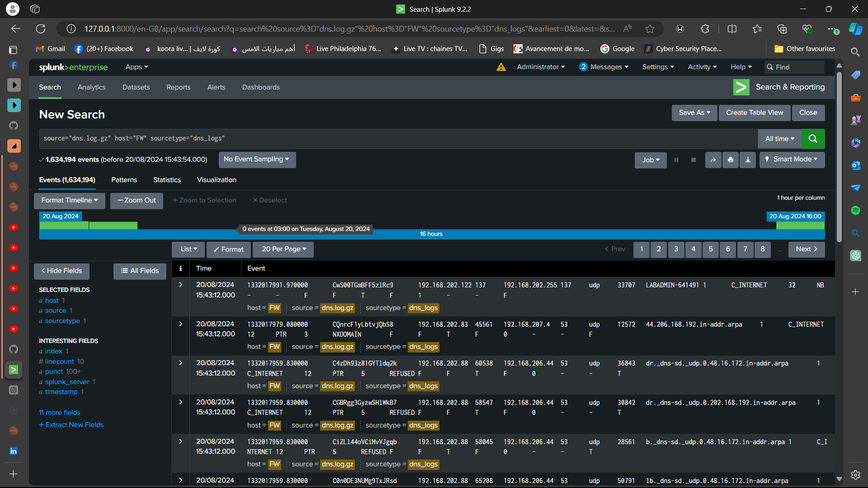This screenshot has height=488, width=868.
Task: Switch to the Patterns tab
Action: click(x=124, y=180)
